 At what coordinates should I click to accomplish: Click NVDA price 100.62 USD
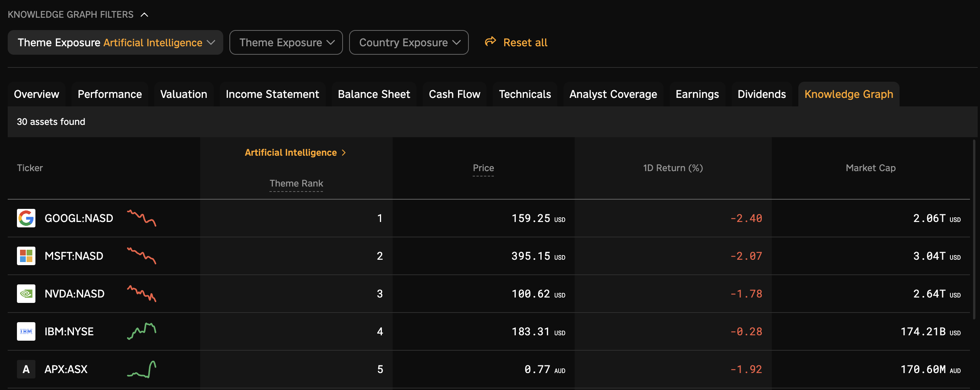click(538, 294)
